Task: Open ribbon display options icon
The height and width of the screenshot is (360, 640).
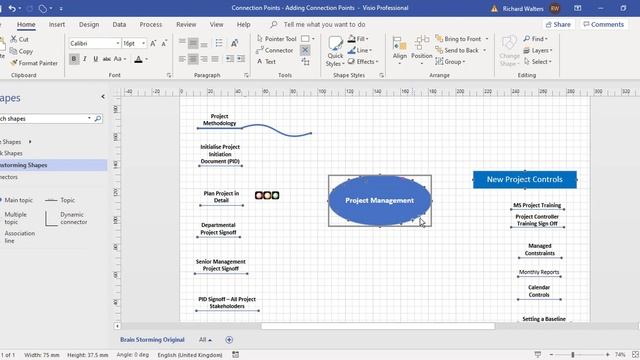Action: click(x=578, y=8)
